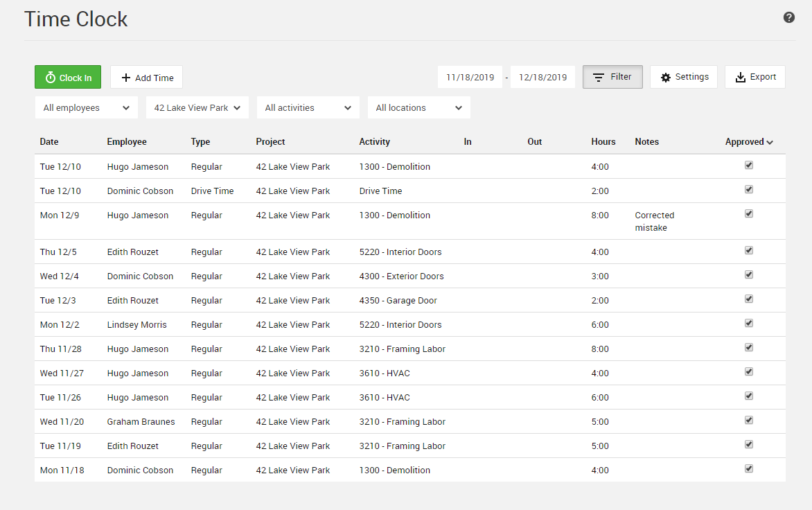Click the filter lines icon

[599, 78]
